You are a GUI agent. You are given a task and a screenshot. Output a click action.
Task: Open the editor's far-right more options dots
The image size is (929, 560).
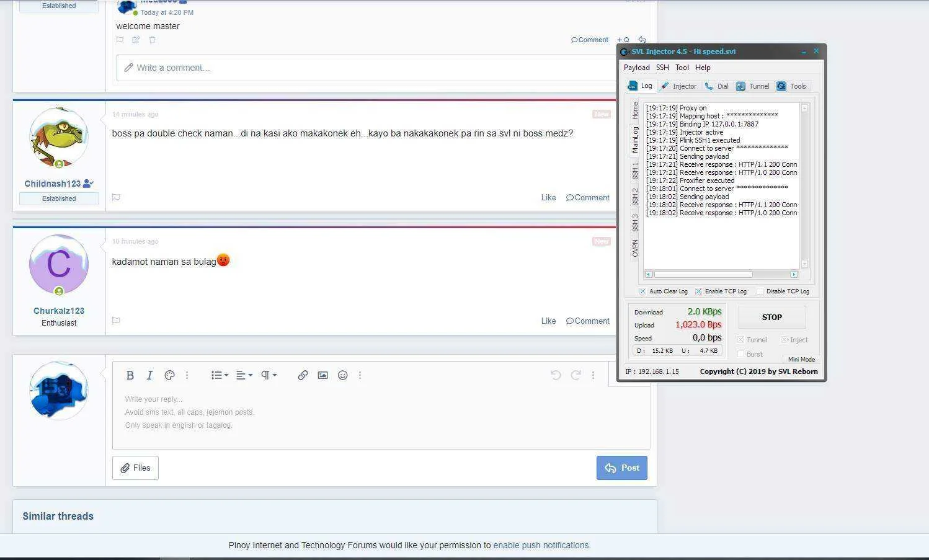(593, 375)
